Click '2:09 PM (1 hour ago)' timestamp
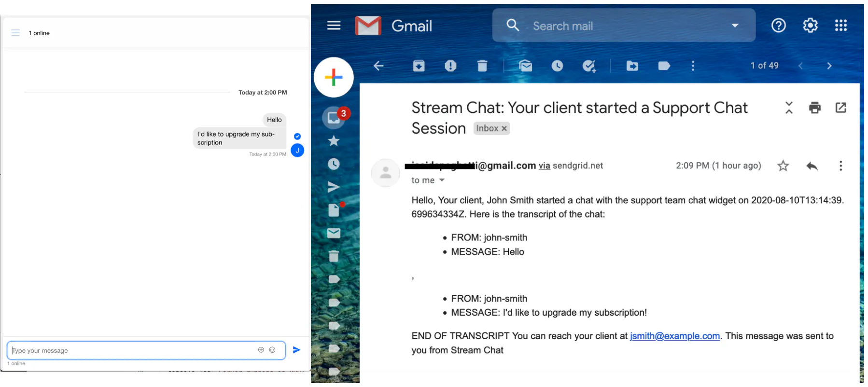Viewport: 868px width, 387px height. (x=718, y=166)
